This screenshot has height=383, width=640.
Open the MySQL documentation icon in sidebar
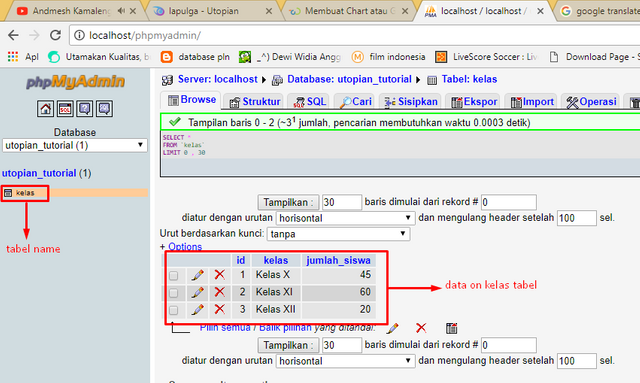(104, 109)
